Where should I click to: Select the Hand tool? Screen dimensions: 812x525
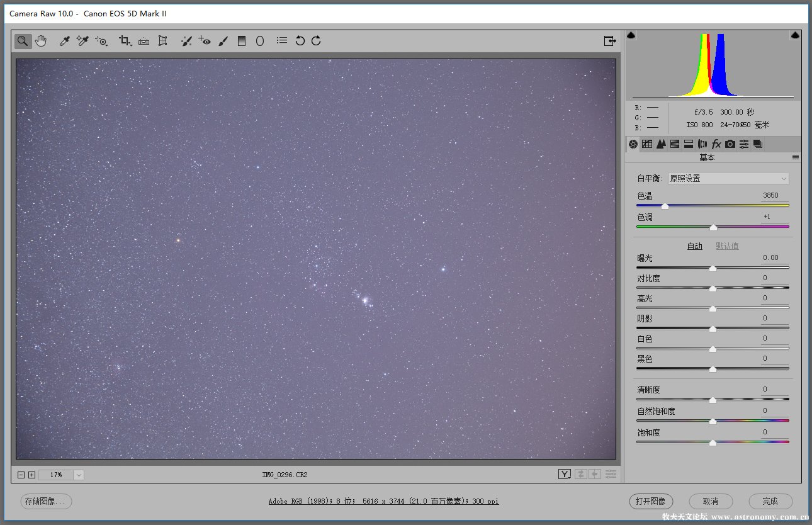point(41,41)
